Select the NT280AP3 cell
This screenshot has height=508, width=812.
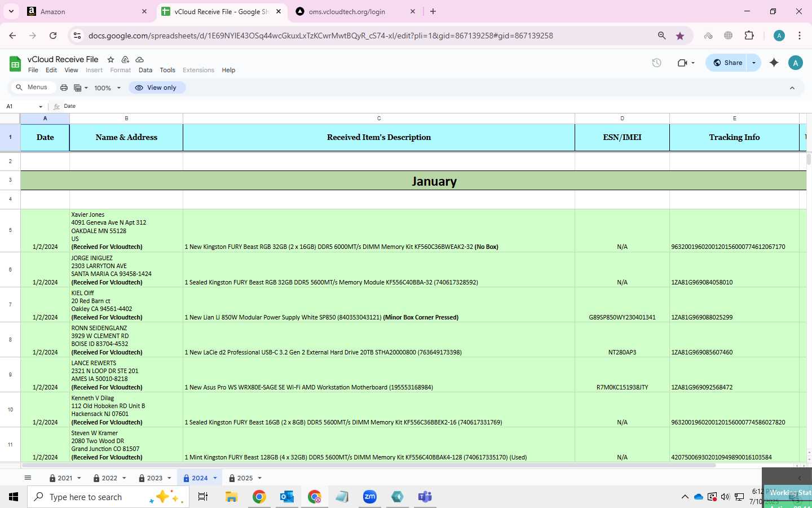622,340
